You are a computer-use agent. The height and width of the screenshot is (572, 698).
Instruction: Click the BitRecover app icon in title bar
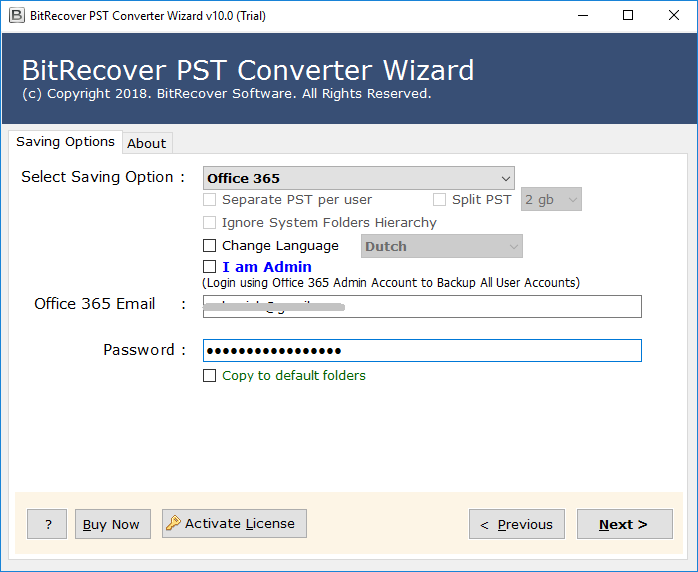[17, 16]
